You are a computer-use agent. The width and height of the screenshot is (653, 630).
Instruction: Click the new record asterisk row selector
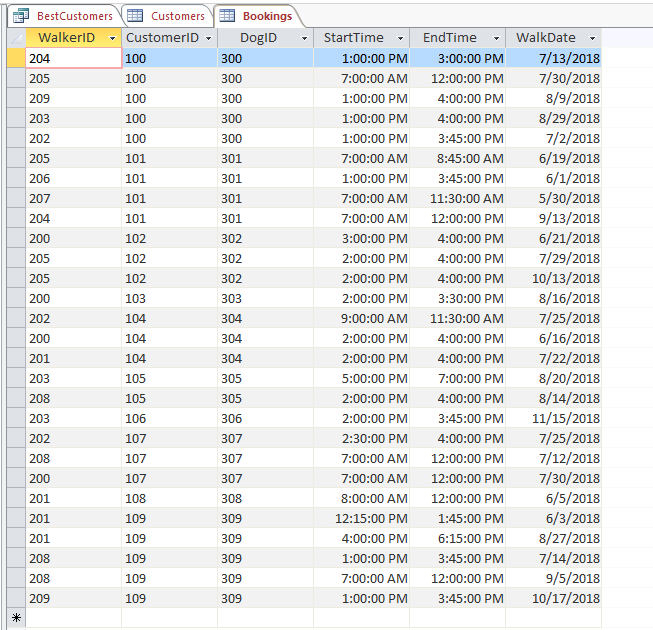[x=16, y=618]
